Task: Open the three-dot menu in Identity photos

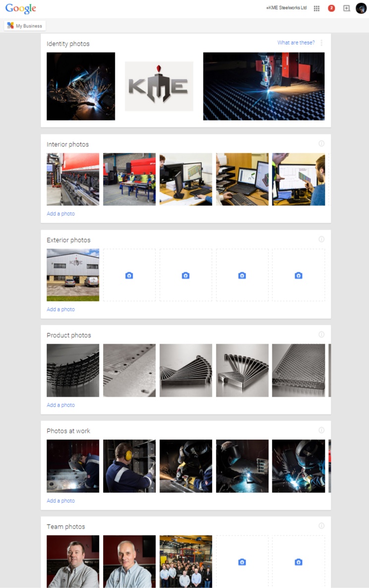Action: point(321,43)
